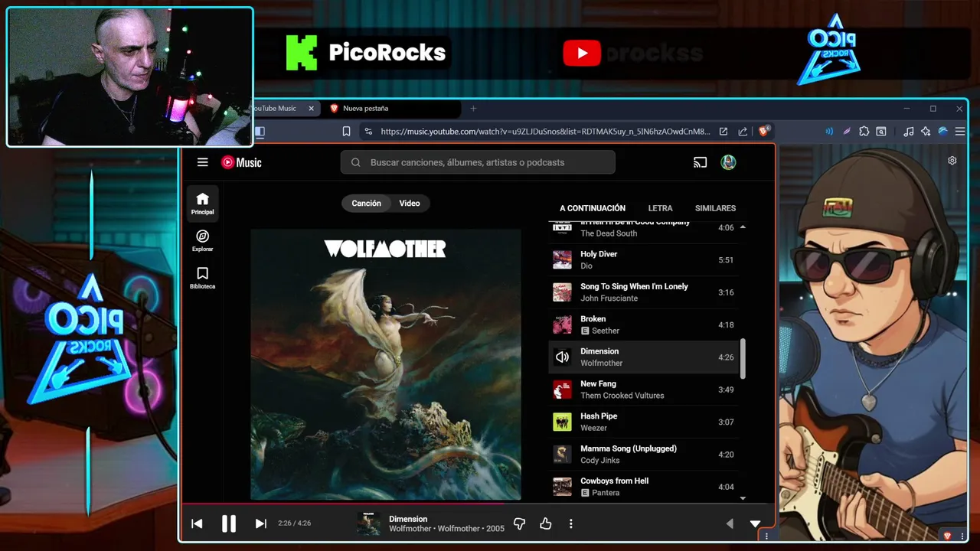Collapse player page with down arrow

pos(755,523)
